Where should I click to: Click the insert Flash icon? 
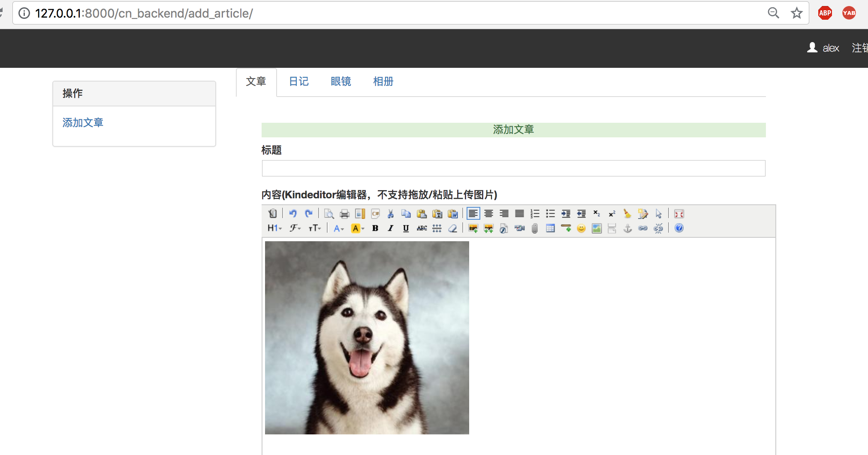point(504,228)
